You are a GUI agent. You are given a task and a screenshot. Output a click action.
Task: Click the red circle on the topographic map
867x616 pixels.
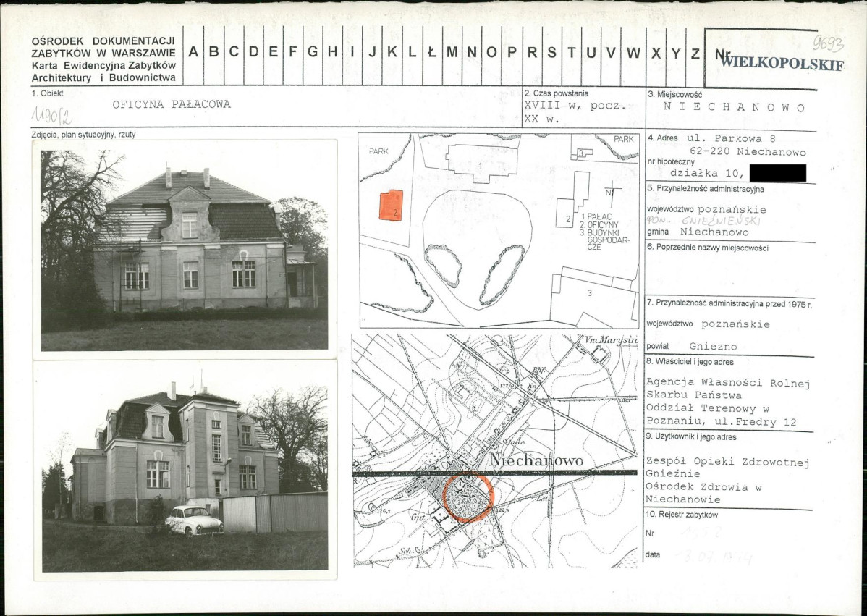[468, 497]
